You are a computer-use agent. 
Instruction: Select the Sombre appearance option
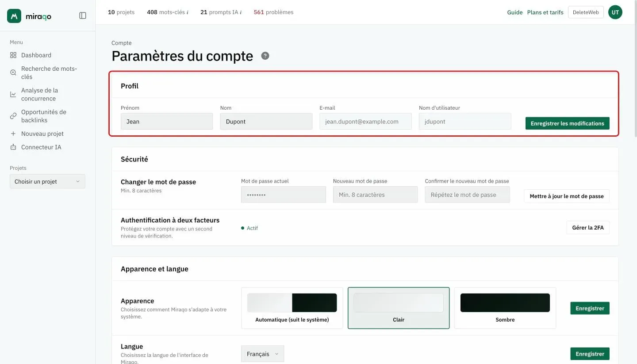point(505,308)
